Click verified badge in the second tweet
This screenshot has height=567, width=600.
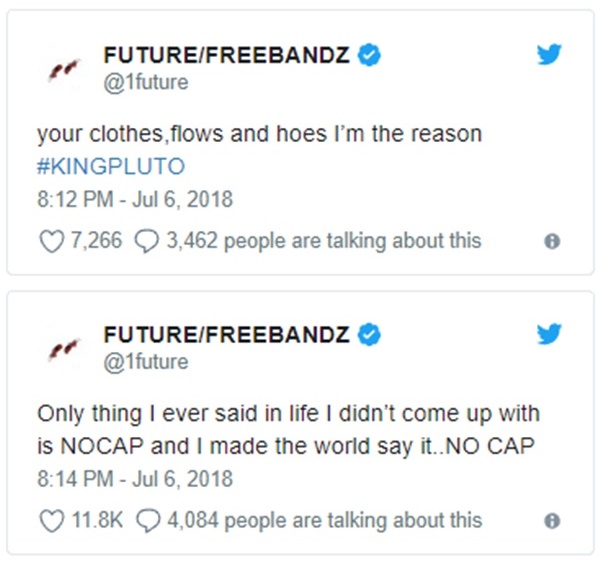click(369, 336)
